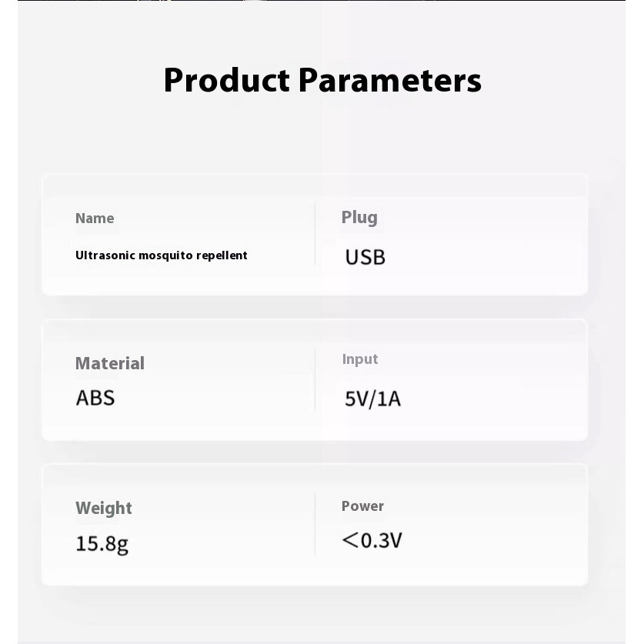Select the Material label
The height and width of the screenshot is (644, 644).
pos(110,363)
